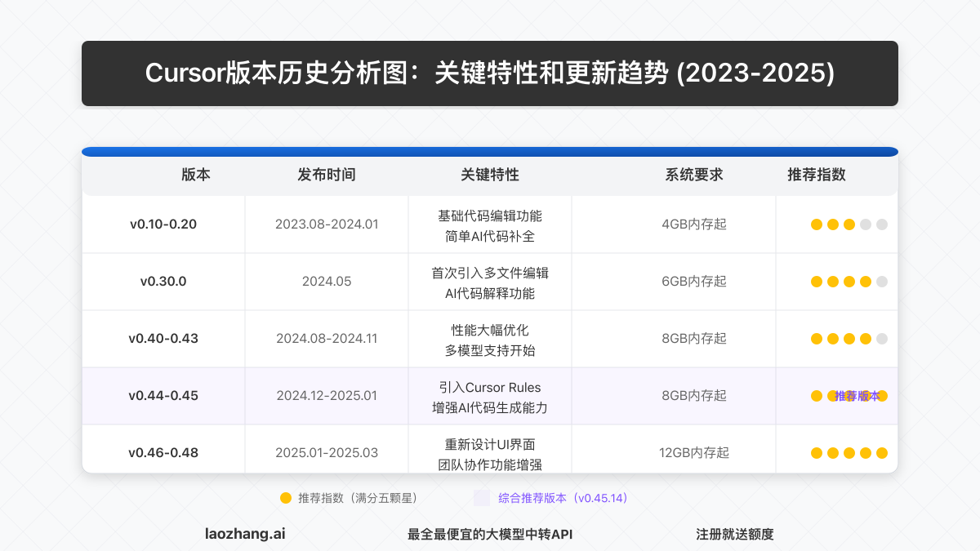Click the requirement '12GB内存起'
980x551 pixels.
point(694,453)
